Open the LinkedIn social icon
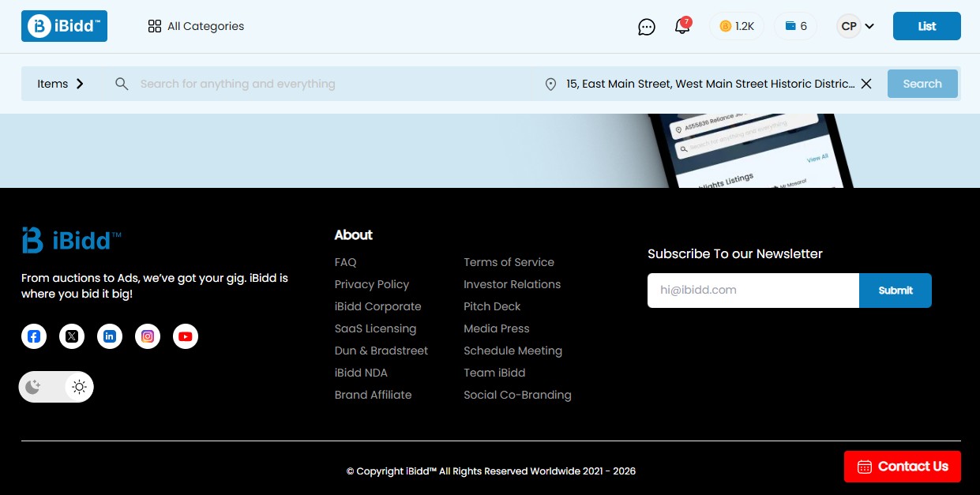This screenshot has height=495, width=980. (x=110, y=336)
